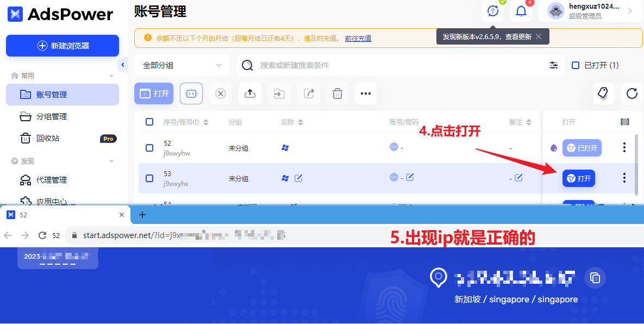Copy the IP address with copy icon
This screenshot has width=644, height=324.
595,278
